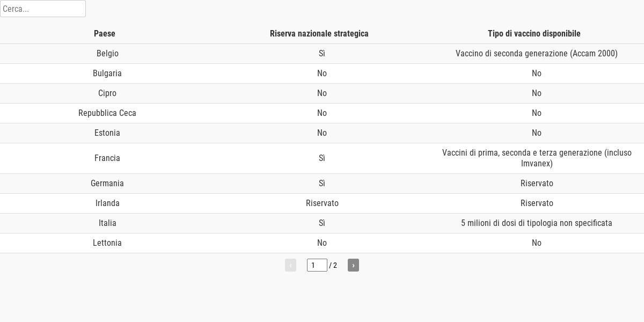Click the Cipro country cell

[107, 93]
